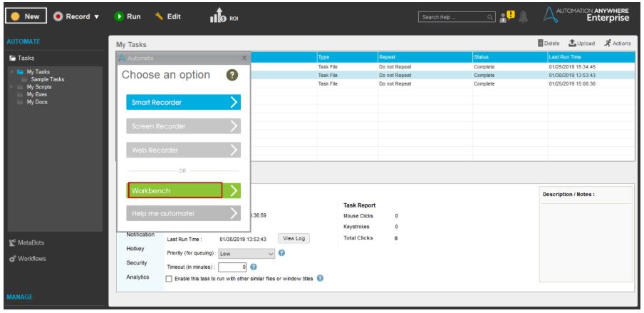644x313 pixels.
Task: Select task row run at 15:34:45
Action: (x=442, y=66)
